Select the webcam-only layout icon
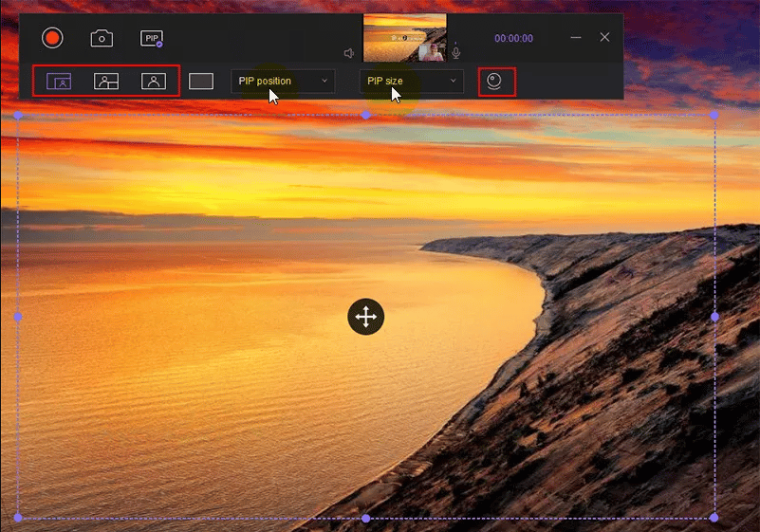The height and width of the screenshot is (532, 760). pyautogui.click(x=154, y=81)
